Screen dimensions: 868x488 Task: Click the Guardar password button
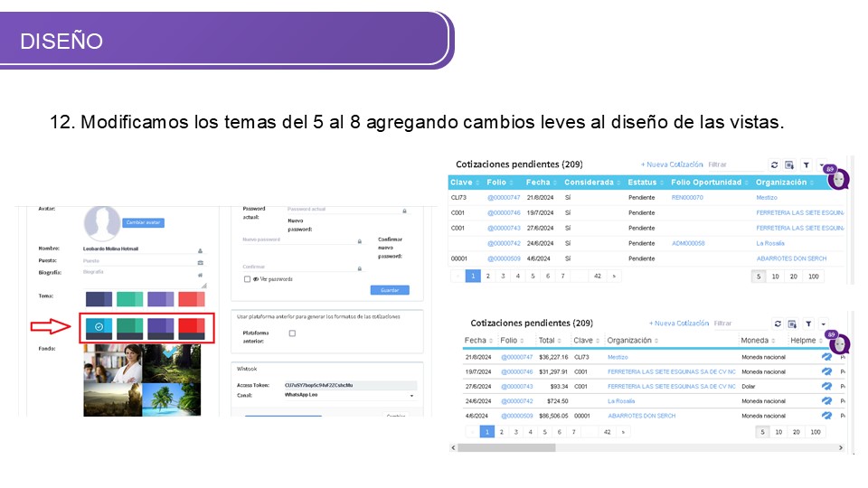pyautogui.click(x=390, y=290)
